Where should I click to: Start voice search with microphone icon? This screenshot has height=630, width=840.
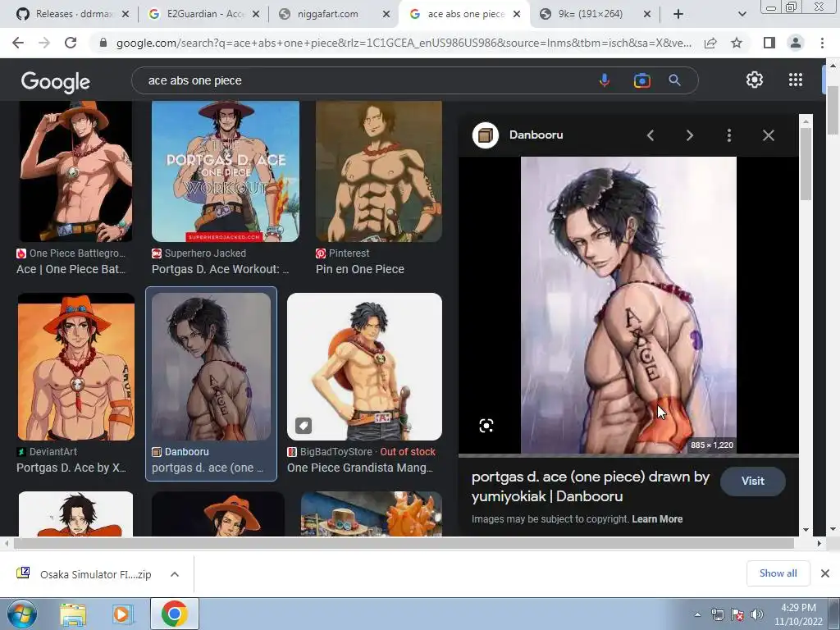(605, 80)
